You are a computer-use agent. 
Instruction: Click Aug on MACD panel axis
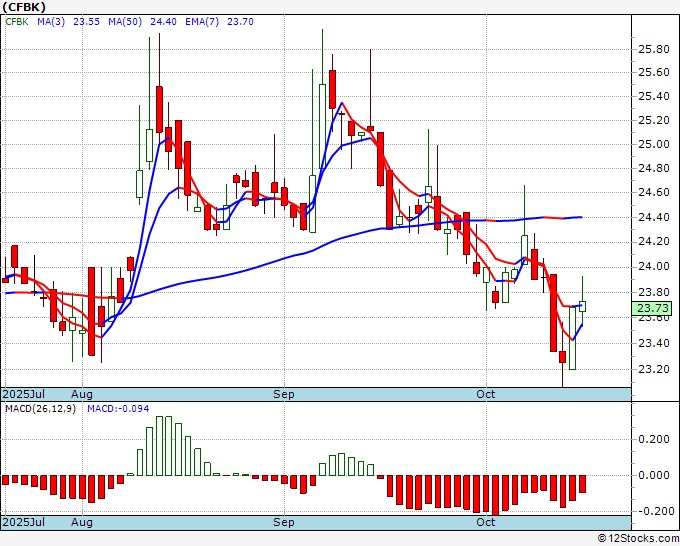[82, 522]
